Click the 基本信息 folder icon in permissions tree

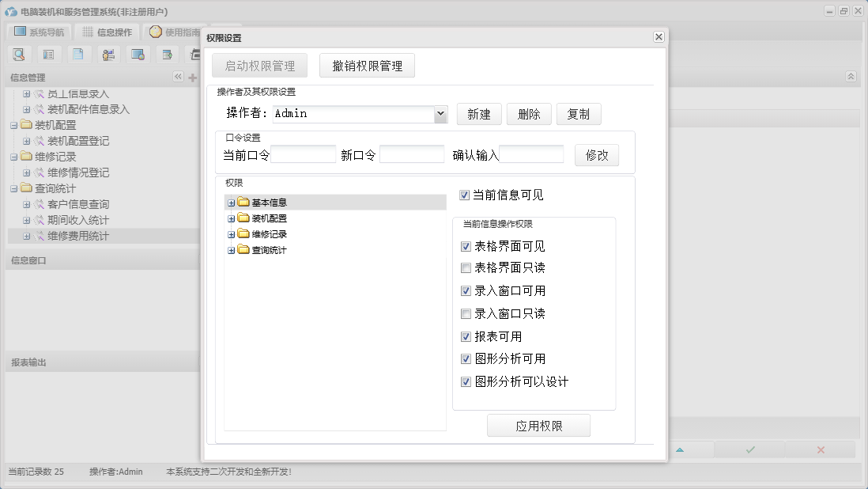(x=243, y=202)
